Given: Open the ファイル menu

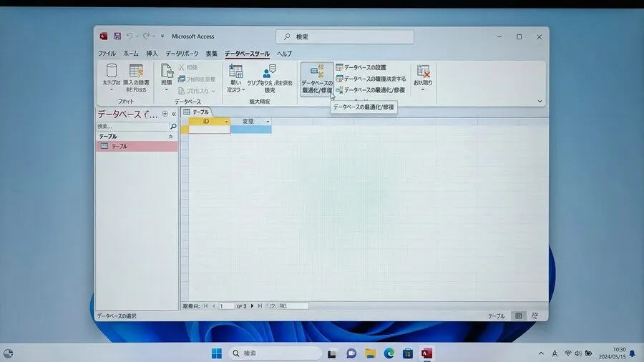Looking at the screenshot, I should point(107,54).
